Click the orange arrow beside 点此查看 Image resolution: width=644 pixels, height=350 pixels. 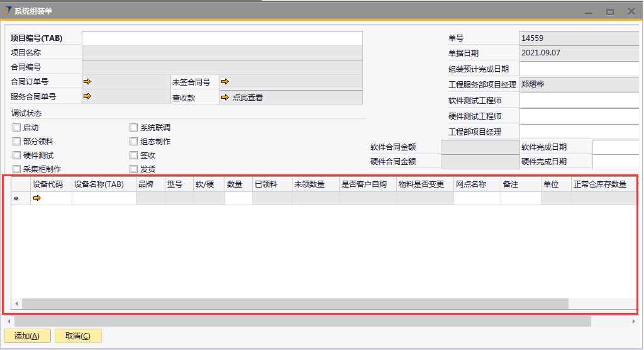click(x=225, y=98)
